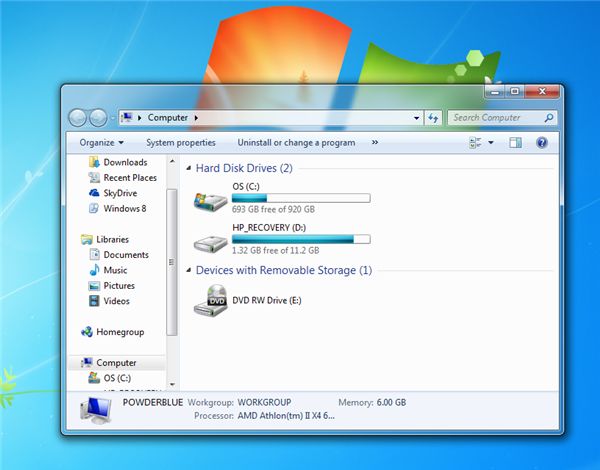Open the address bar history dropdown

tap(416, 118)
